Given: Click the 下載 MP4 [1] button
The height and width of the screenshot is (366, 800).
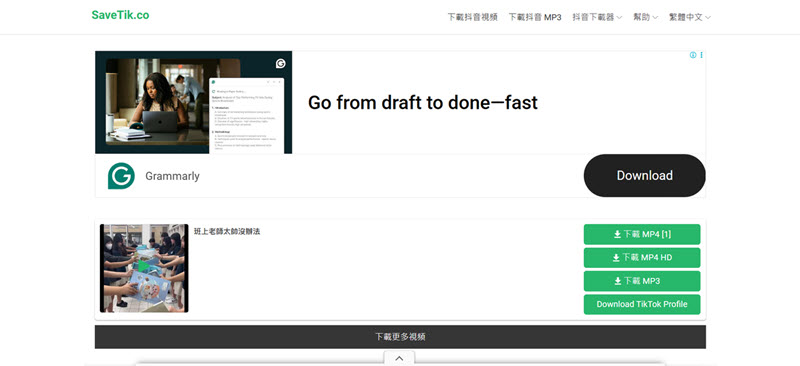Looking at the screenshot, I should tap(642, 234).
